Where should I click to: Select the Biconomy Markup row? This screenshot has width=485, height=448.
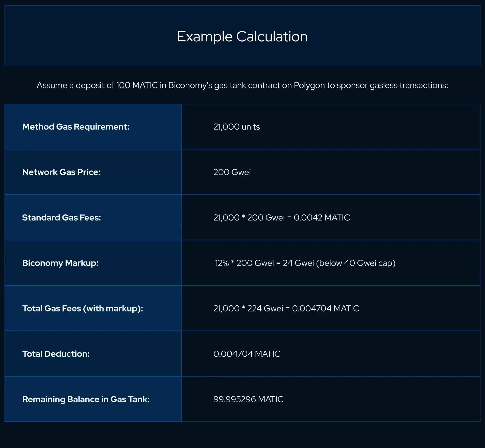point(243,263)
